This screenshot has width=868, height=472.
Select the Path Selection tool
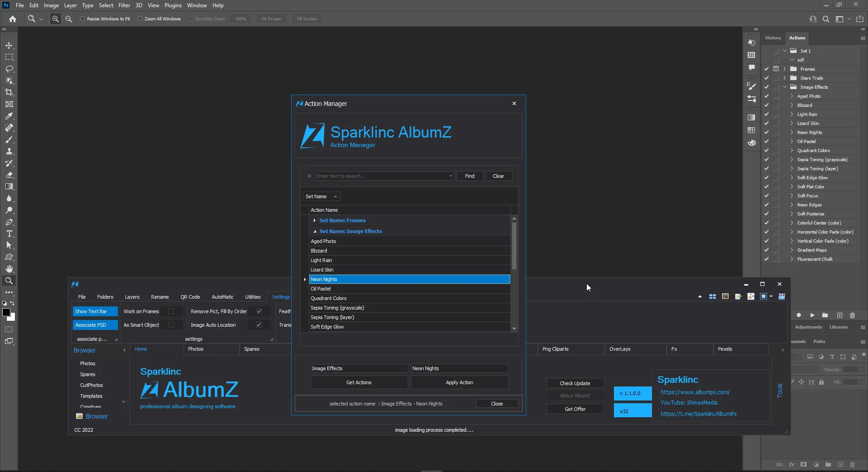click(x=9, y=245)
